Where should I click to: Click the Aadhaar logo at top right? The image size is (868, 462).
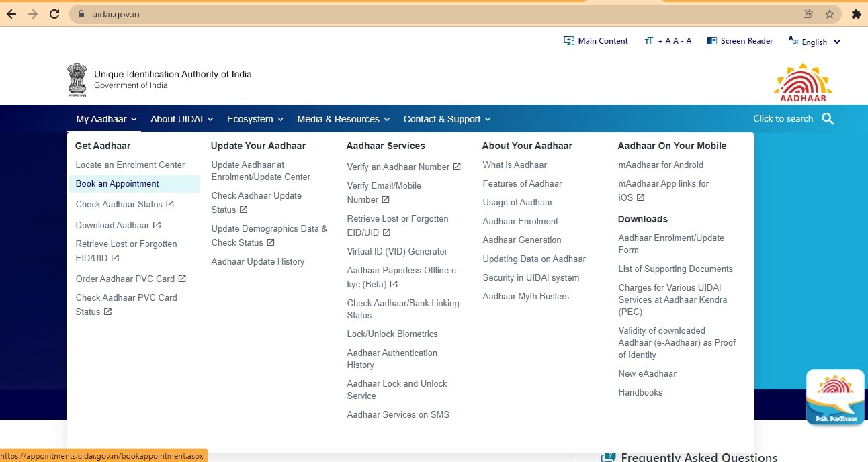point(803,83)
